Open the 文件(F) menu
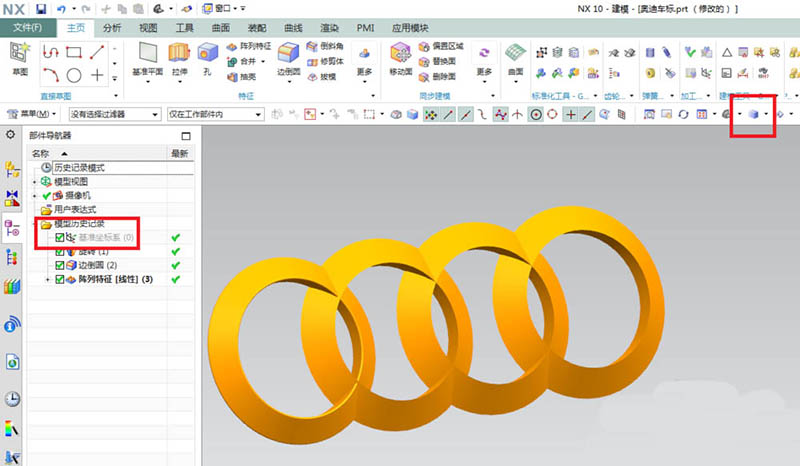Image resolution: width=800 pixels, height=466 pixels. tap(28, 27)
